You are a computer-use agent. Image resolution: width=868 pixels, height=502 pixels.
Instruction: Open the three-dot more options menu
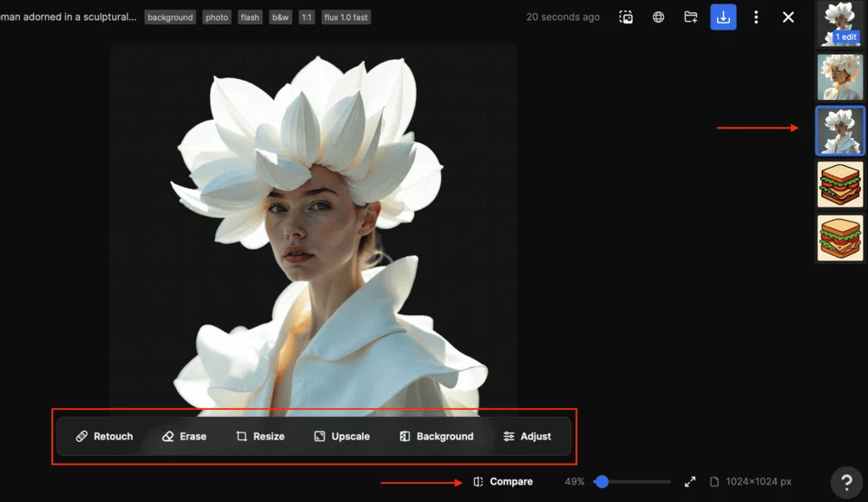pyautogui.click(x=756, y=17)
